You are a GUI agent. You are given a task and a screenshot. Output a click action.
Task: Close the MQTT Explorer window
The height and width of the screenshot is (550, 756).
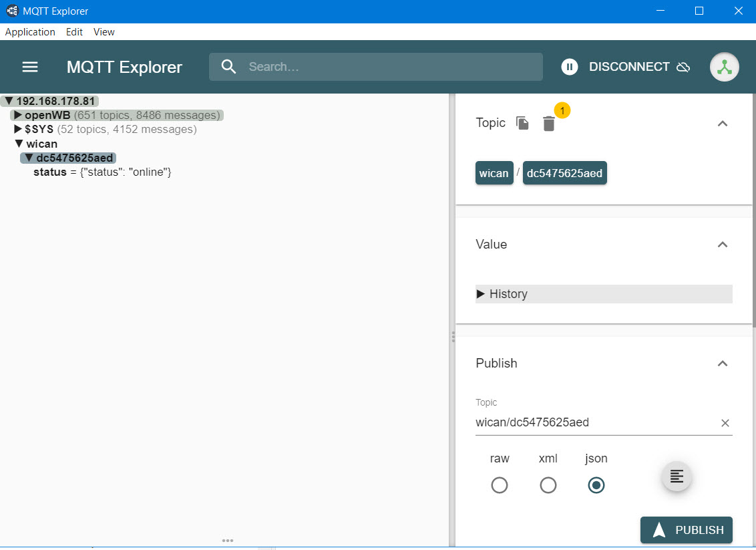point(738,11)
